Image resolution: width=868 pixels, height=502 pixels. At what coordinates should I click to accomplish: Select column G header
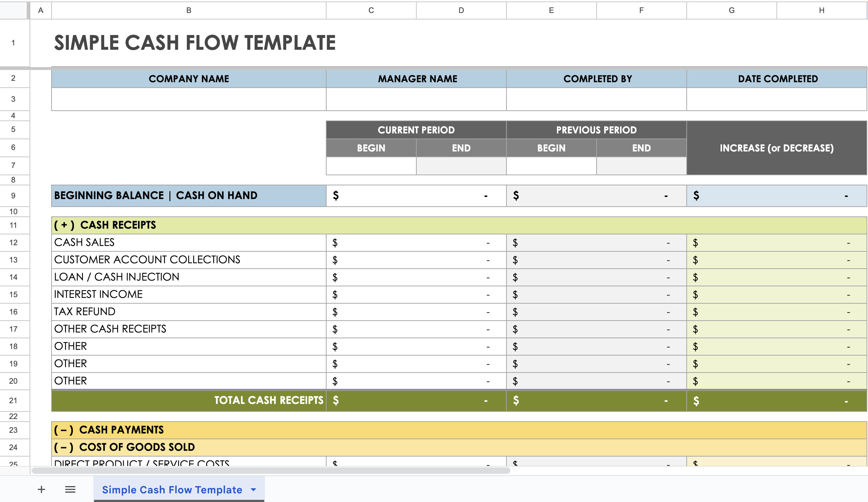click(x=731, y=10)
